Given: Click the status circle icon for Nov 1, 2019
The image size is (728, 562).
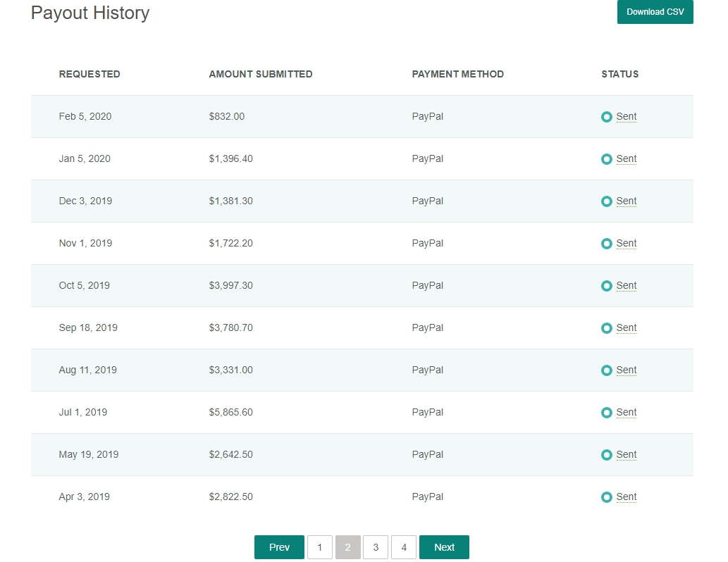Looking at the screenshot, I should click(606, 244).
